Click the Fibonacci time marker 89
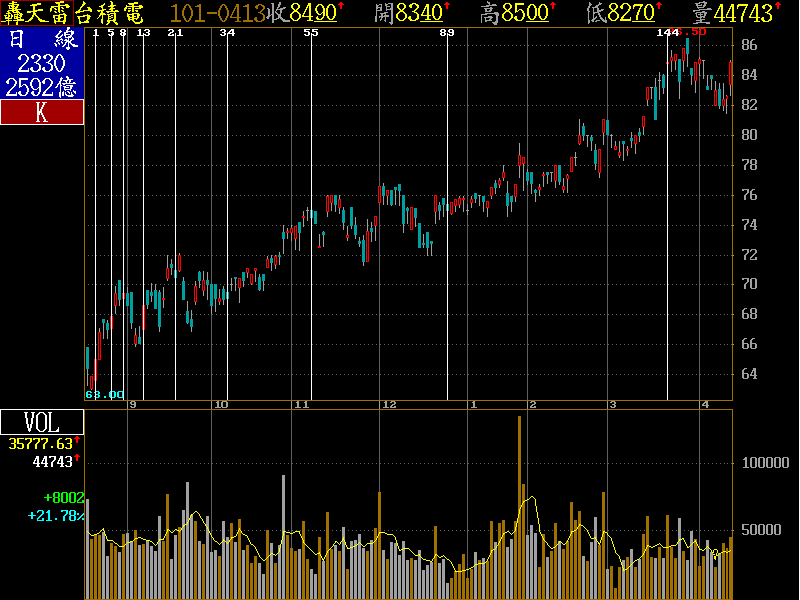800x600 pixels. pos(446,32)
